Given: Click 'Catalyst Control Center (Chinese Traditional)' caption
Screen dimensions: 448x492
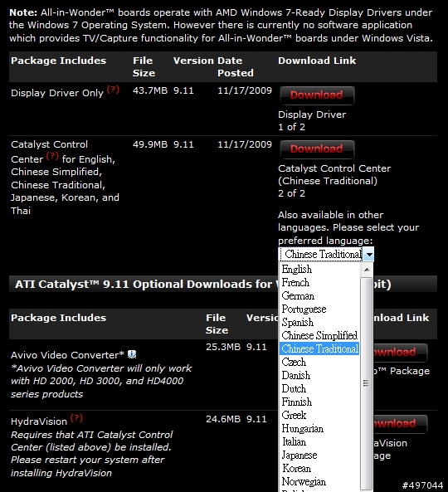Looking at the screenshot, I should click(x=334, y=175).
